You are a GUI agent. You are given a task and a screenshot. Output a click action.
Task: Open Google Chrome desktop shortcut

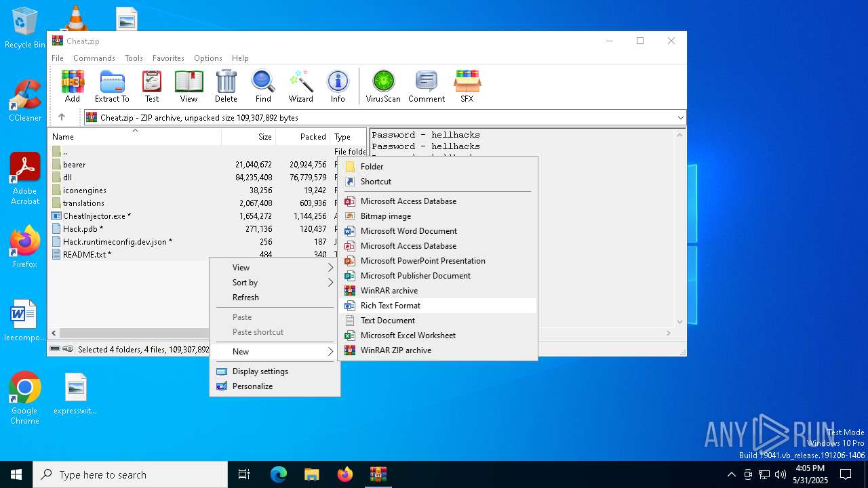tap(25, 399)
